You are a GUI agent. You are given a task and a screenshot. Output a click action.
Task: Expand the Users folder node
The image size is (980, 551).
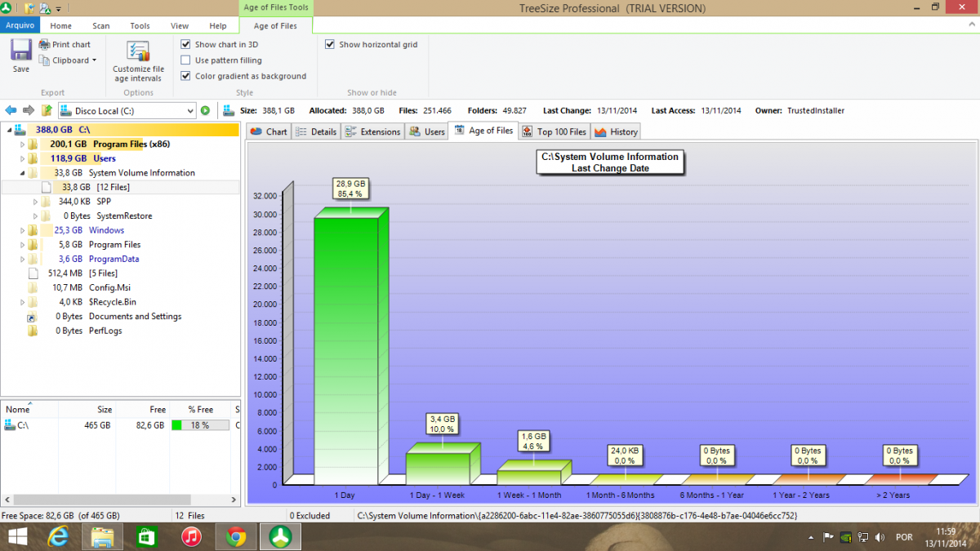click(23, 158)
